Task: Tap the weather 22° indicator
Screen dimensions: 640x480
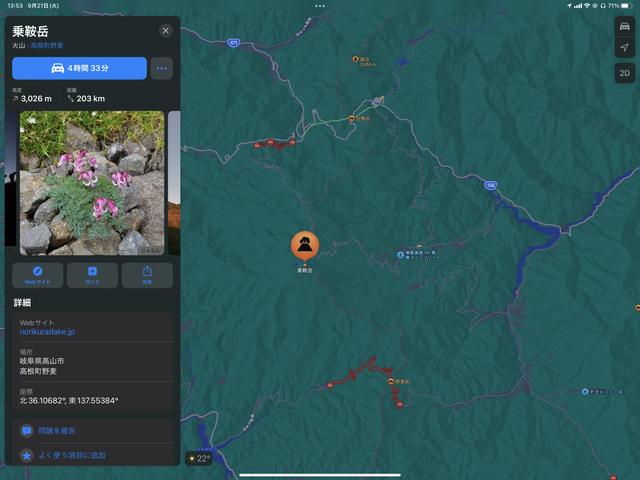Action: coord(199,458)
